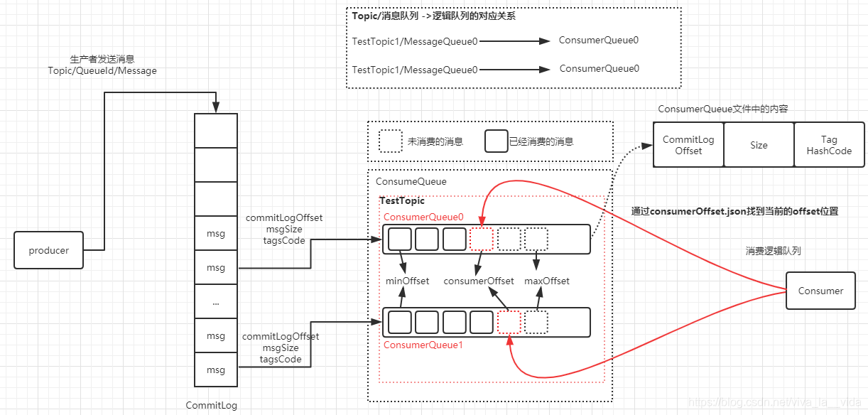Click the red ConsumerQueue1 label
Image resolution: width=868 pixels, height=415 pixels.
[423, 345]
